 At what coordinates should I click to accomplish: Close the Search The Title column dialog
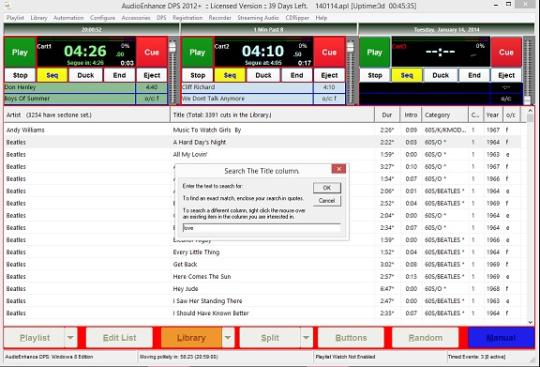point(339,169)
